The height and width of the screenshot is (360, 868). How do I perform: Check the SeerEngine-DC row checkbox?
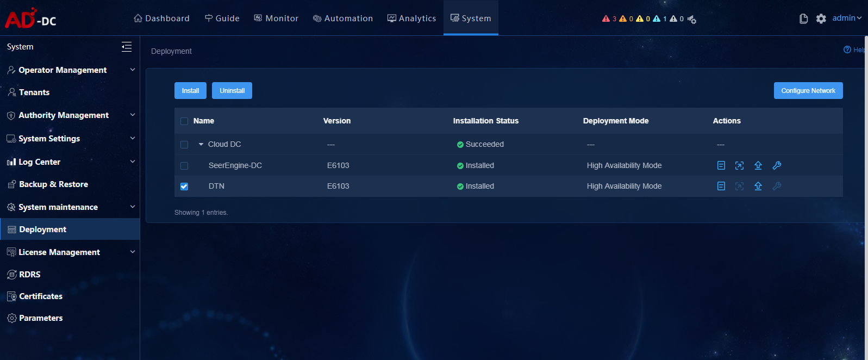(x=184, y=166)
